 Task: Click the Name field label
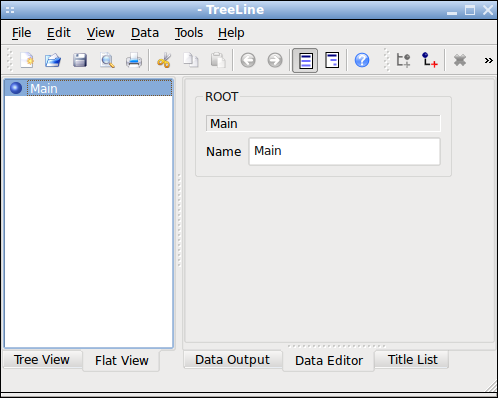pos(223,152)
